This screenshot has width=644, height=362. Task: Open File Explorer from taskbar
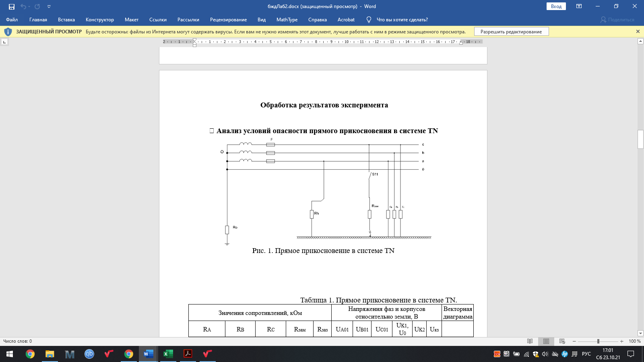click(50, 354)
